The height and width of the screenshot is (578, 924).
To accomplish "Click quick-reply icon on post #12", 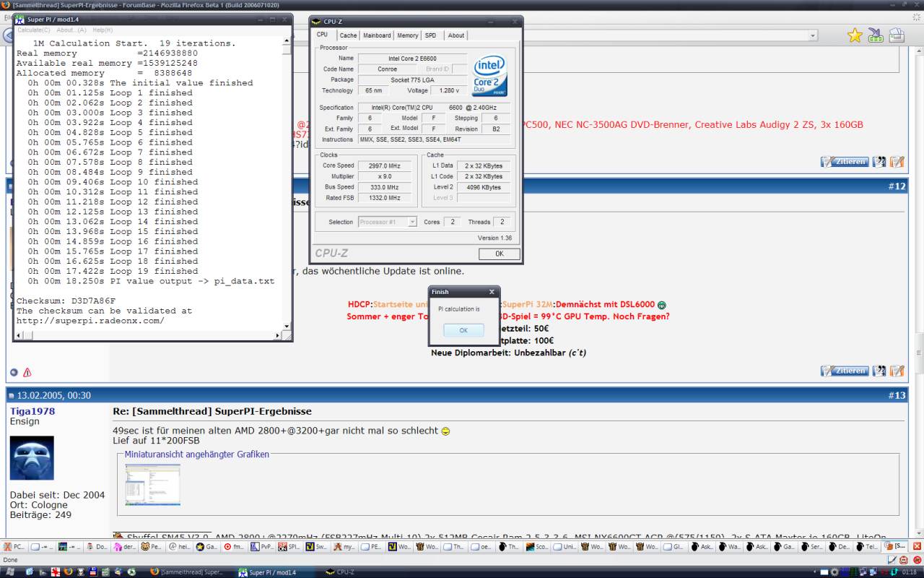I will click(x=897, y=371).
